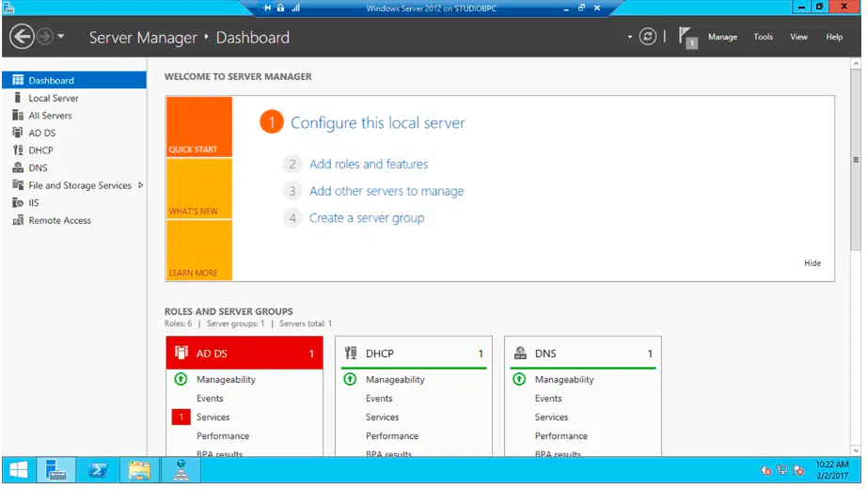Open DNS in the sidebar
Image resolution: width=868 pixels, height=489 pixels.
click(x=74, y=167)
